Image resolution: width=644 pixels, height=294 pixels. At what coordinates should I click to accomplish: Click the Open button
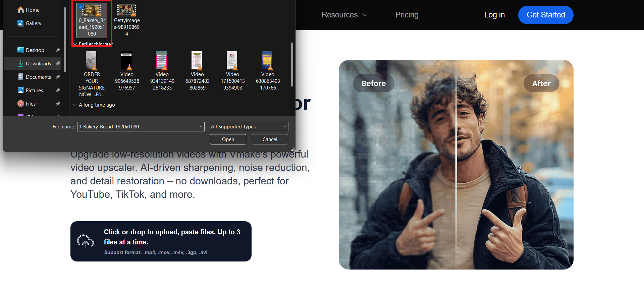(228, 139)
